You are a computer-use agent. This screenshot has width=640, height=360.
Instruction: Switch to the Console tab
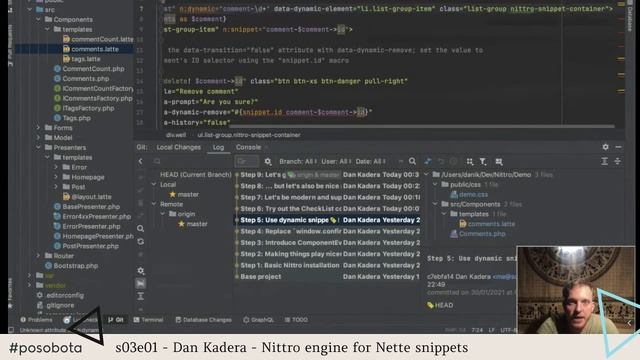pyautogui.click(x=248, y=147)
